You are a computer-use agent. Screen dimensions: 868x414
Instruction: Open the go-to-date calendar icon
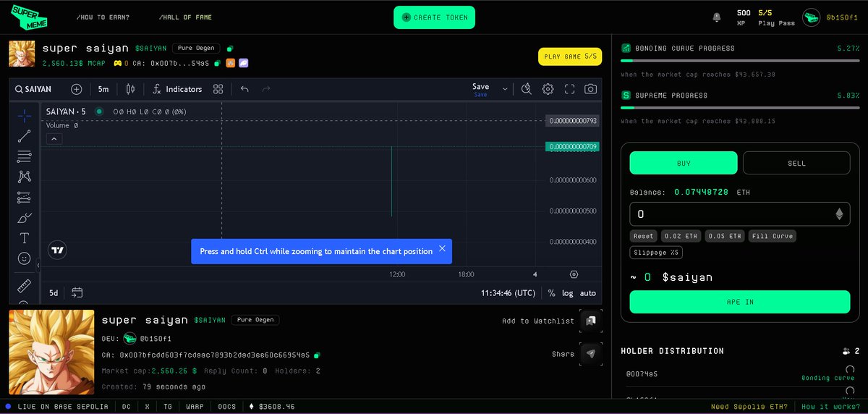(x=77, y=293)
